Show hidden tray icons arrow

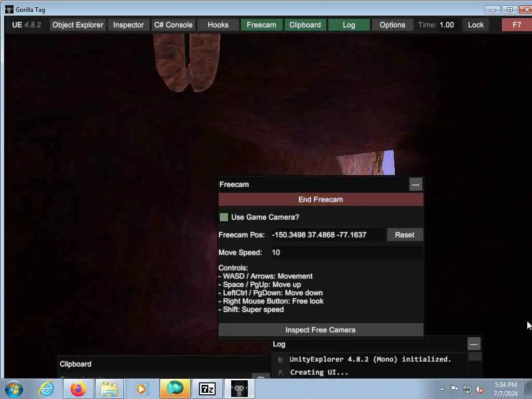(442, 389)
